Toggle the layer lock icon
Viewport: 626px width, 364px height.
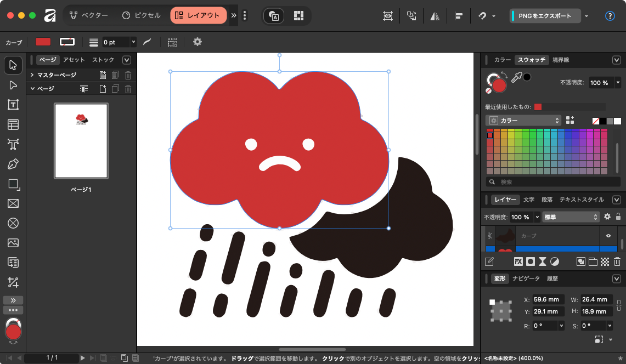618,217
